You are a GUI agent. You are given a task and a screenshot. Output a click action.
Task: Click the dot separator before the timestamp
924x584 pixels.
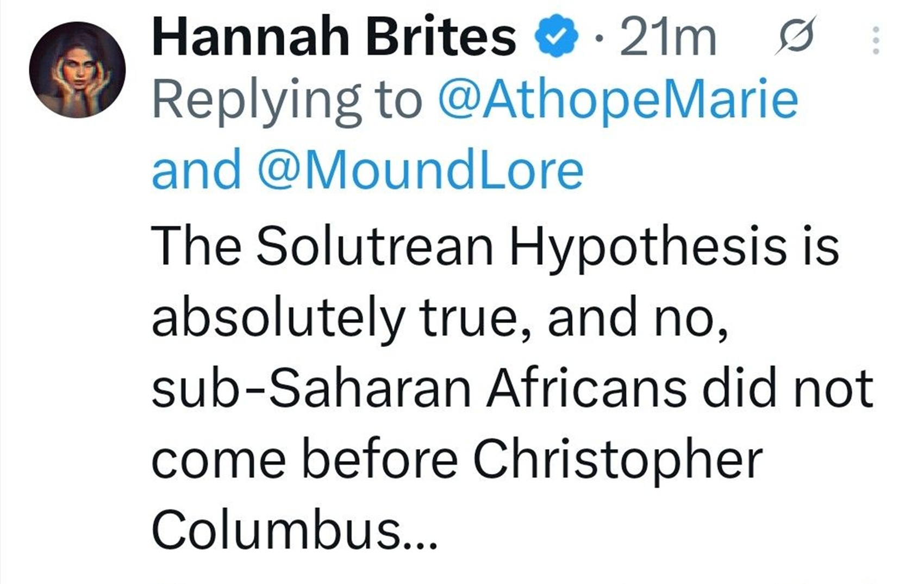pyautogui.click(x=598, y=38)
